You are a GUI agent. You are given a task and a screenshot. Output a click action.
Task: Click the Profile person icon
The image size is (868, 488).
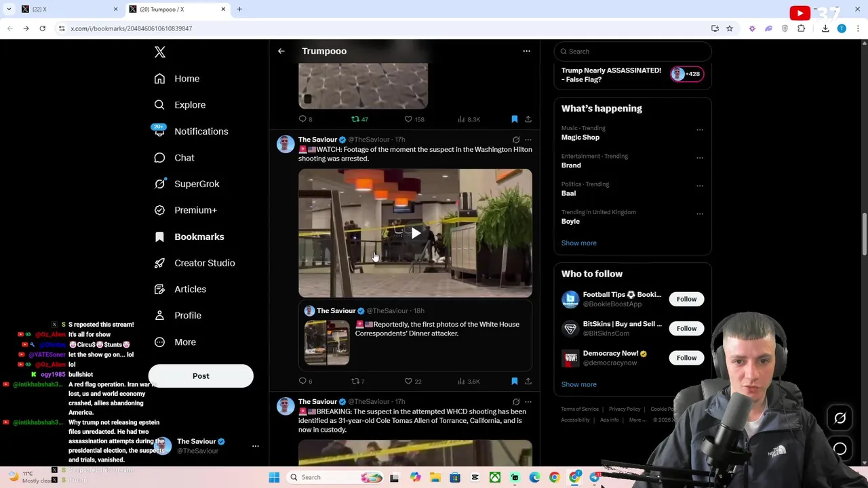(x=159, y=315)
